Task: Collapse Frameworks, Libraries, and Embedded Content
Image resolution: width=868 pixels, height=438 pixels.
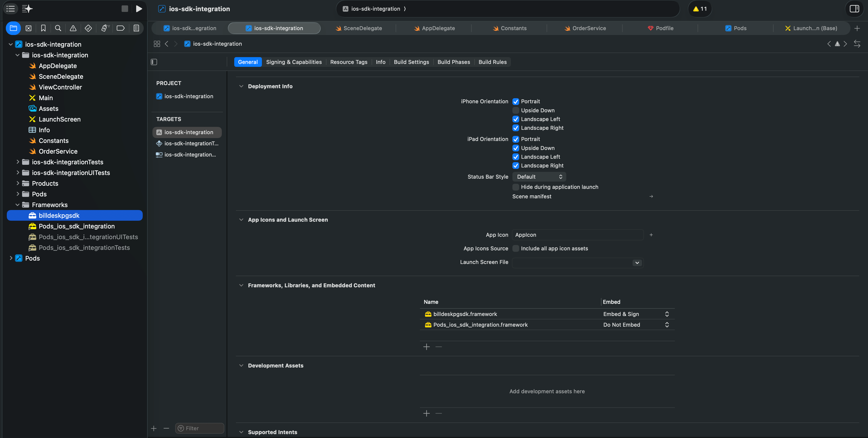Action: pyautogui.click(x=241, y=285)
